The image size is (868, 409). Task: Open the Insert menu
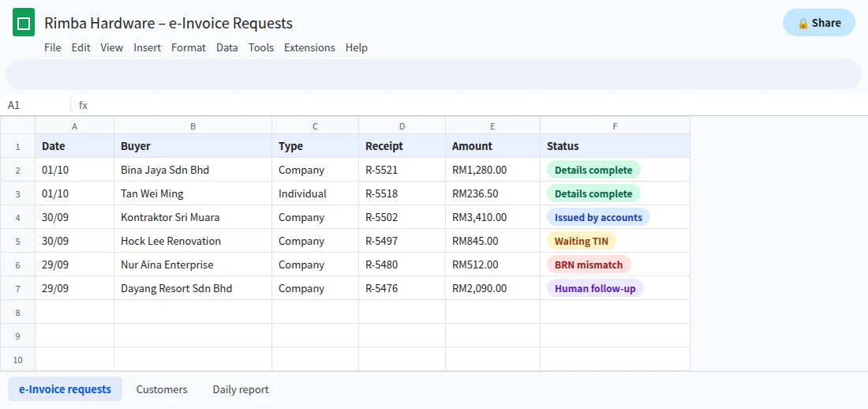pos(148,47)
